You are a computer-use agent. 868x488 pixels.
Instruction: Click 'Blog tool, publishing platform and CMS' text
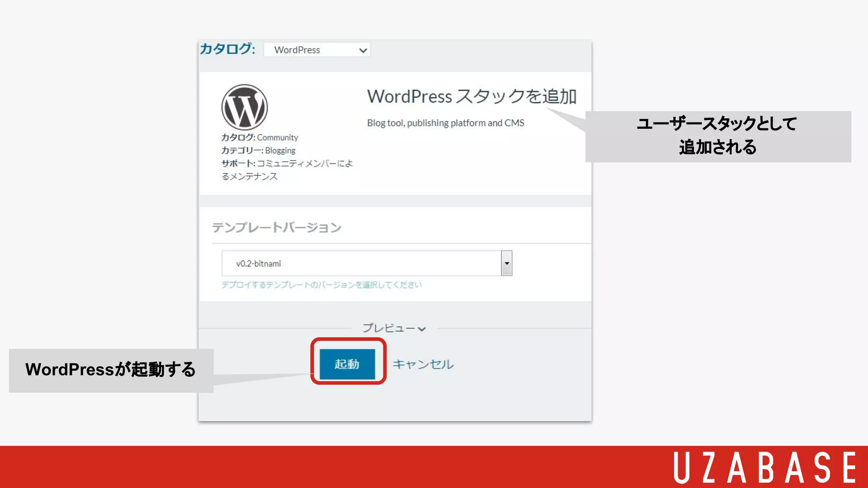click(445, 123)
